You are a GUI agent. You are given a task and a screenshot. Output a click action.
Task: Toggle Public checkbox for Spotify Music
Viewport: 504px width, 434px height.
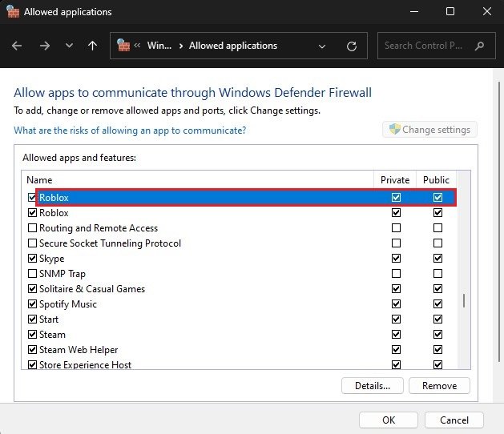click(437, 304)
